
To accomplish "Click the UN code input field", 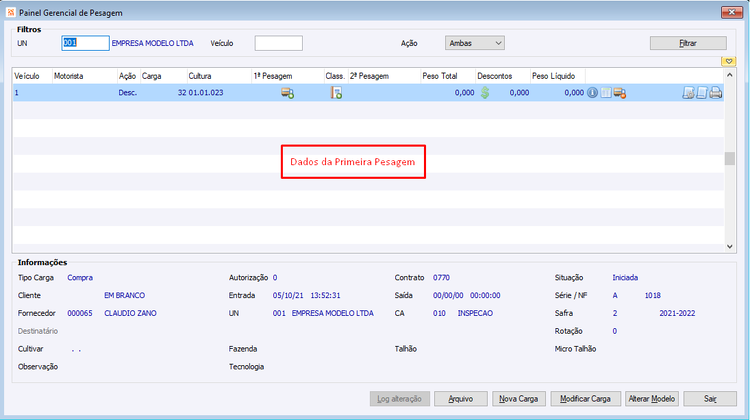I will click(85, 43).
